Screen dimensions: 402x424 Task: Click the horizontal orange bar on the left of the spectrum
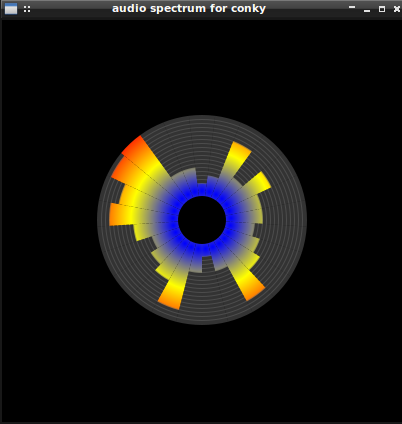(120, 214)
